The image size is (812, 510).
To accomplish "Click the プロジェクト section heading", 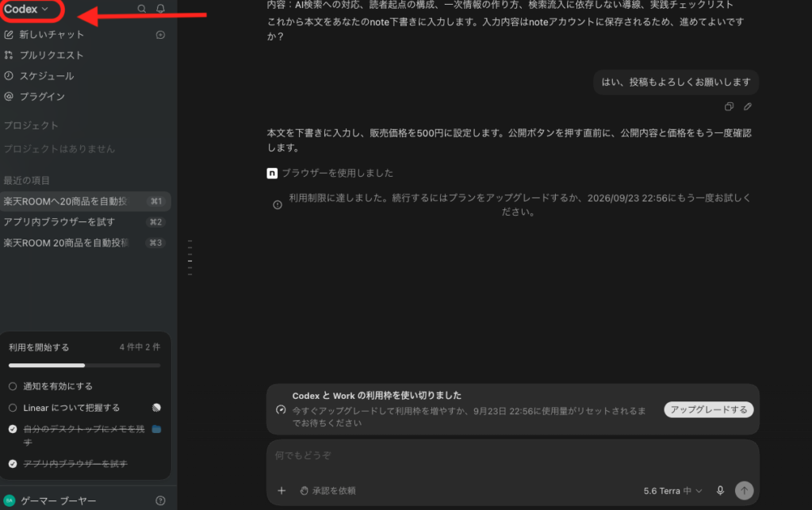I will point(31,125).
